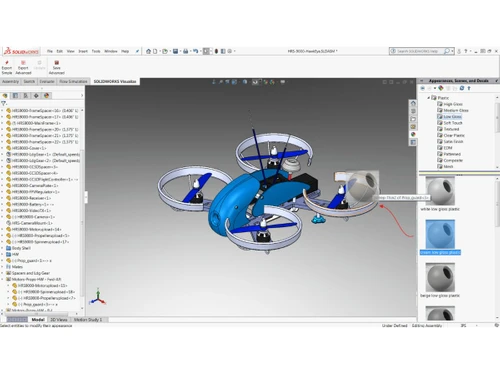Click the Export Advanced button

click(x=23, y=67)
